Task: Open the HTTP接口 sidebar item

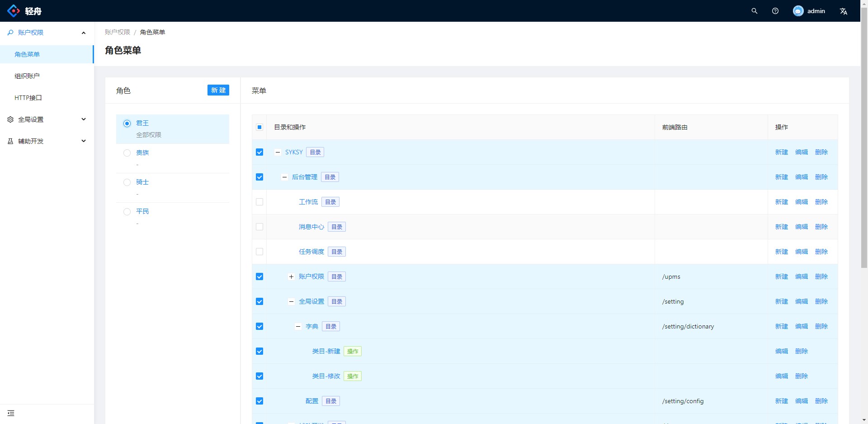Action: click(x=47, y=98)
